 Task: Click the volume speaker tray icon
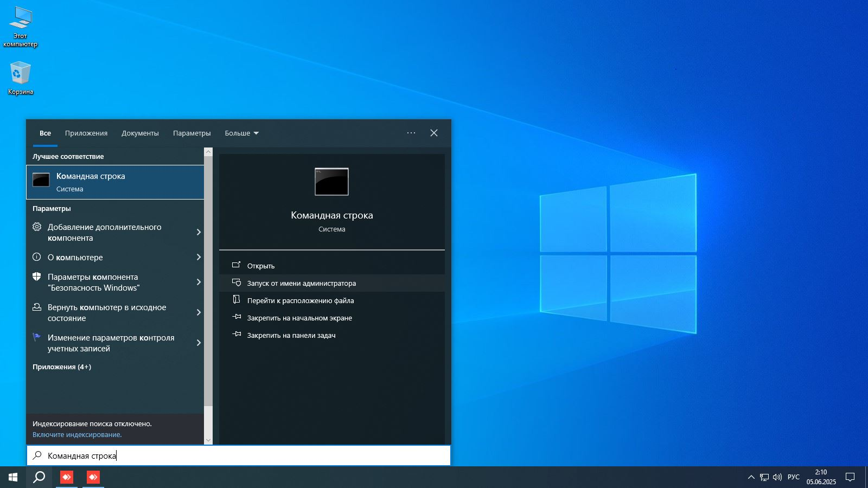(777, 477)
